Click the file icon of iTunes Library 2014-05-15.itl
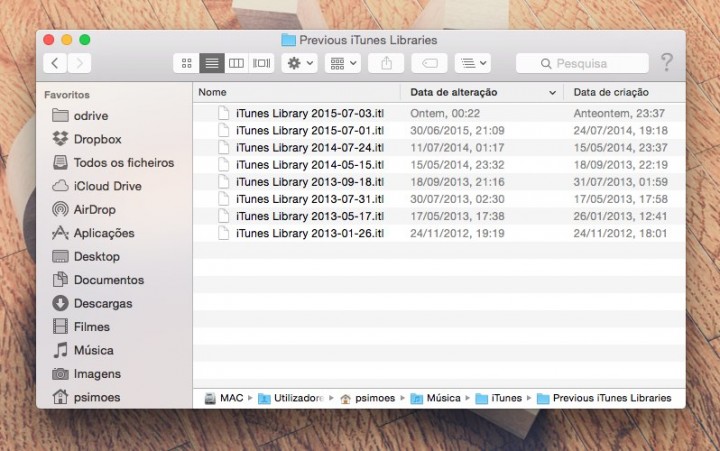 click(224, 164)
